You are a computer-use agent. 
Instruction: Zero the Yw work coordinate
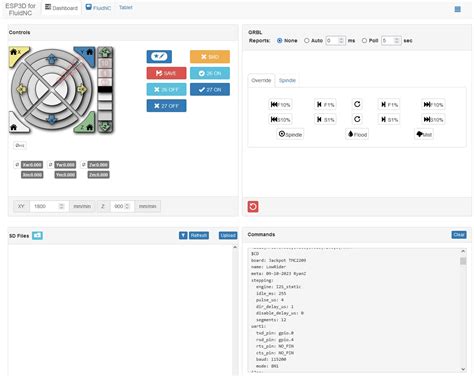tap(50, 165)
